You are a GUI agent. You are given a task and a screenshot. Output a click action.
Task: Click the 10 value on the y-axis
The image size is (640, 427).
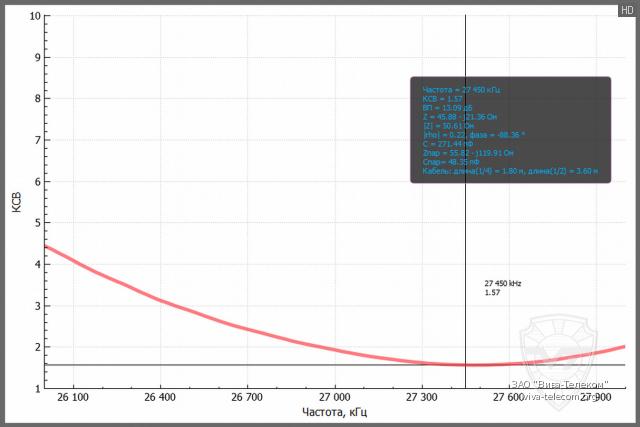tap(35, 17)
